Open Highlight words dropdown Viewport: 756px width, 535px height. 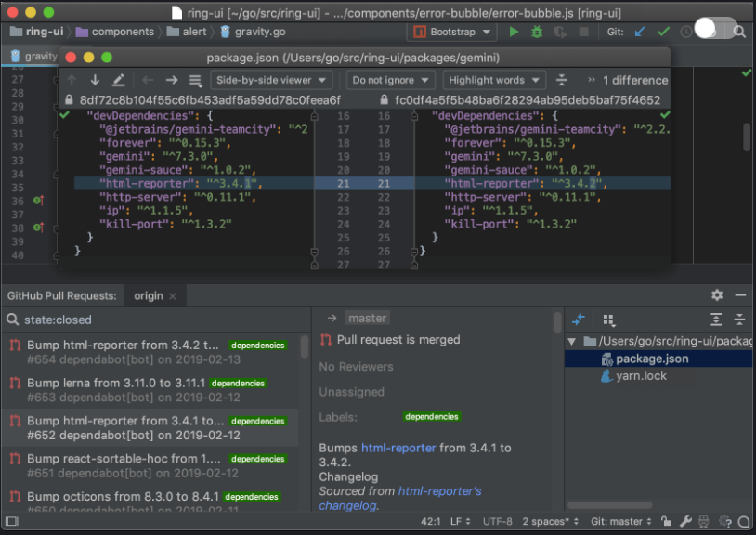pyautogui.click(x=494, y=80)
